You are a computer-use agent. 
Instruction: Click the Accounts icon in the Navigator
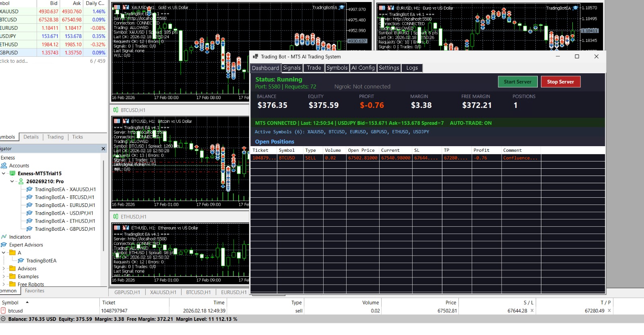coord(4,165)
